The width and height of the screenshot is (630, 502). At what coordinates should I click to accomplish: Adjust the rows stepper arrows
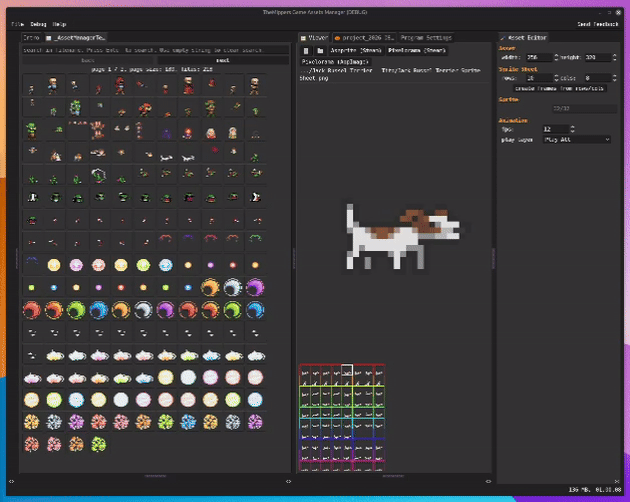[556, 78]
